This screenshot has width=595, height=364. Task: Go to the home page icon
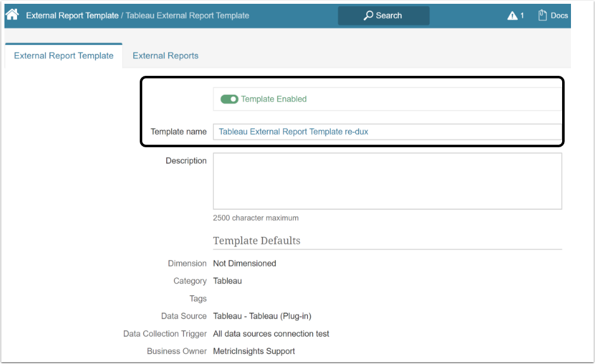[12, 15]
